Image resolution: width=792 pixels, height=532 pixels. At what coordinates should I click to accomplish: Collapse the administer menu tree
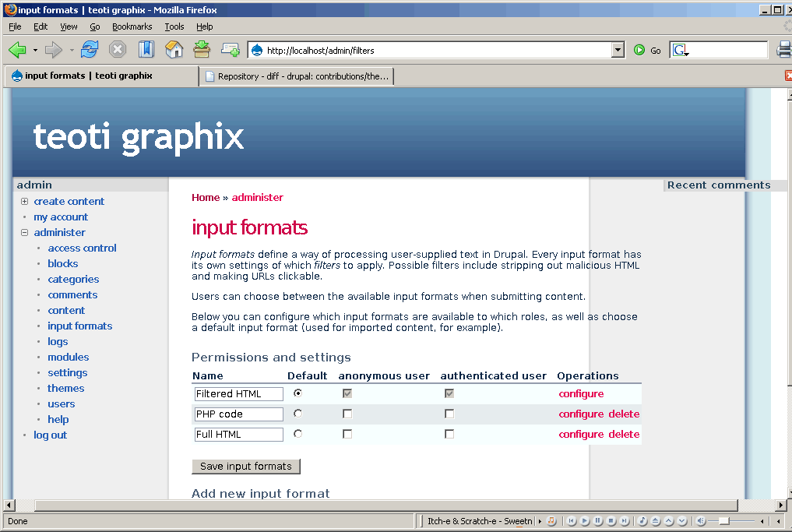(x=25, y=232)
